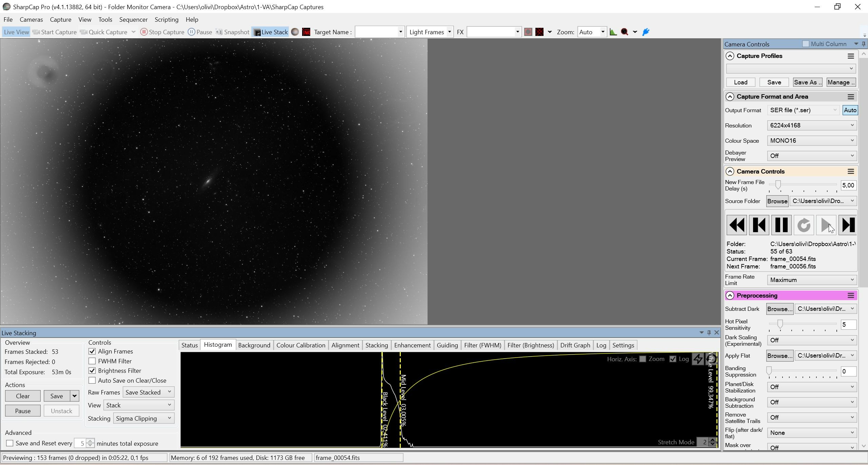
Task: Toggle the Multi Column checkbox
Action: point(806,44)
